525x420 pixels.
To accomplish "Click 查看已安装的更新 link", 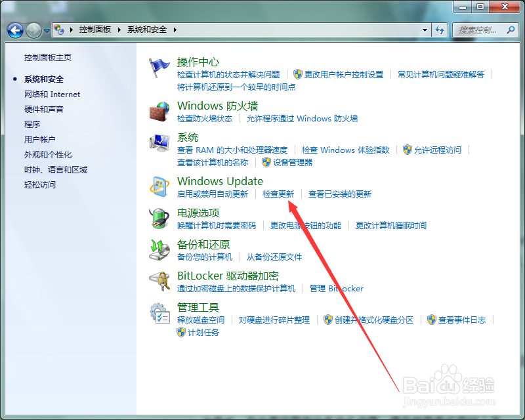I will pyautogui.click(x=340, y=194).
